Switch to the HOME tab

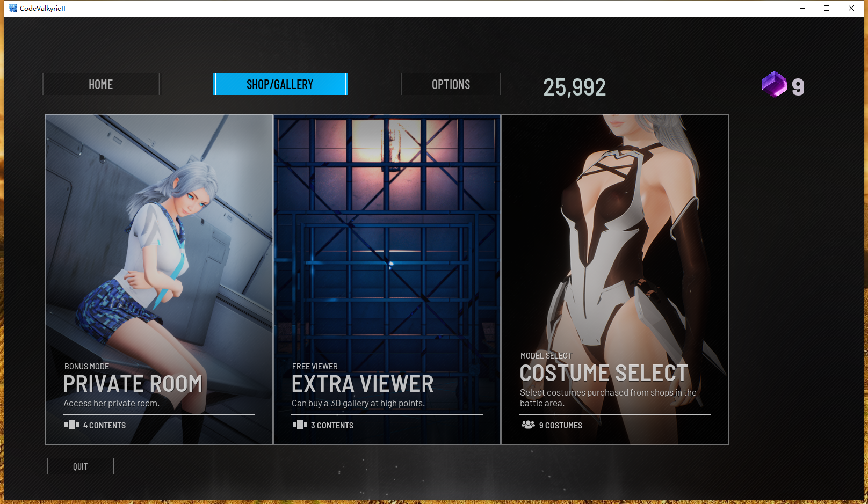101,84
